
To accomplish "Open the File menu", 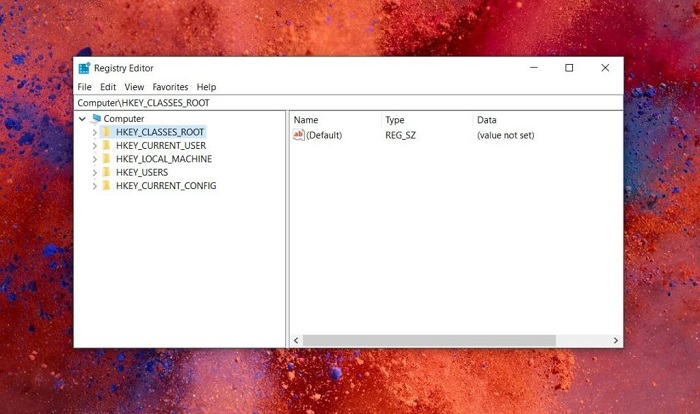I will pyautogui.click(x=84, y=87).
